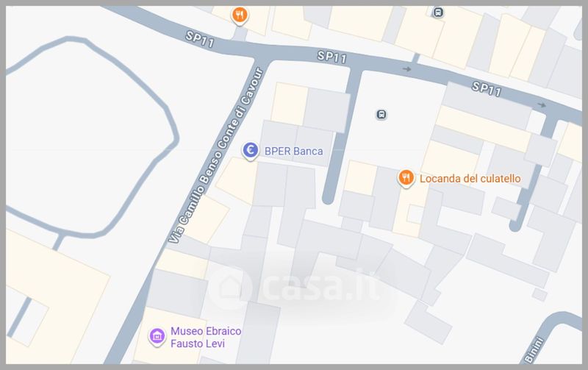Click the Binini street label
Image resolution: width=588 pixels, height=370 pixels.
point(534,350)
